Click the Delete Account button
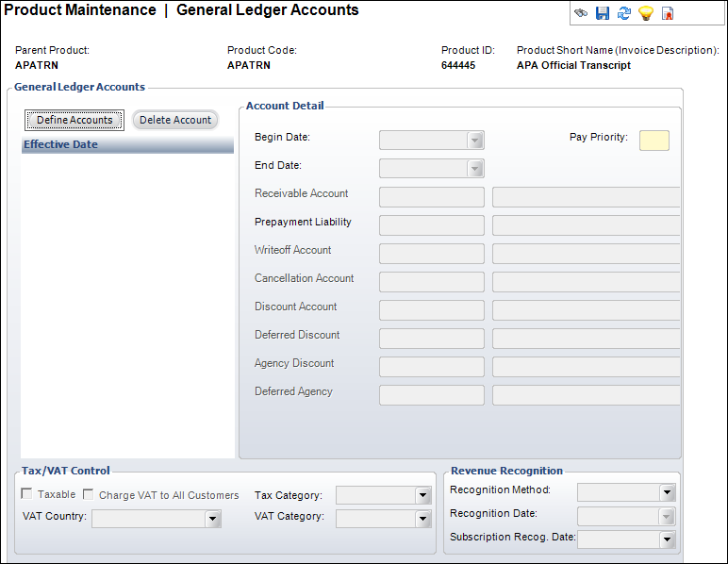728x564 pixels. click(x=175, y=120)
